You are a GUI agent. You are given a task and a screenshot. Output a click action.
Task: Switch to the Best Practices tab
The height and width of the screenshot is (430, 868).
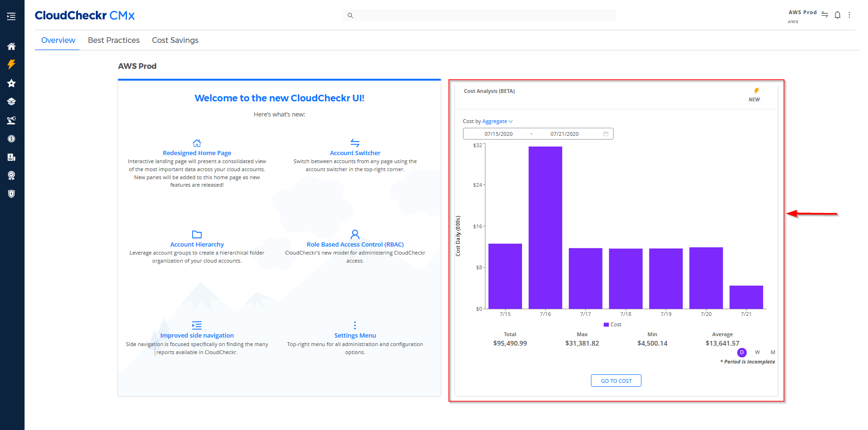pos(114,40)
